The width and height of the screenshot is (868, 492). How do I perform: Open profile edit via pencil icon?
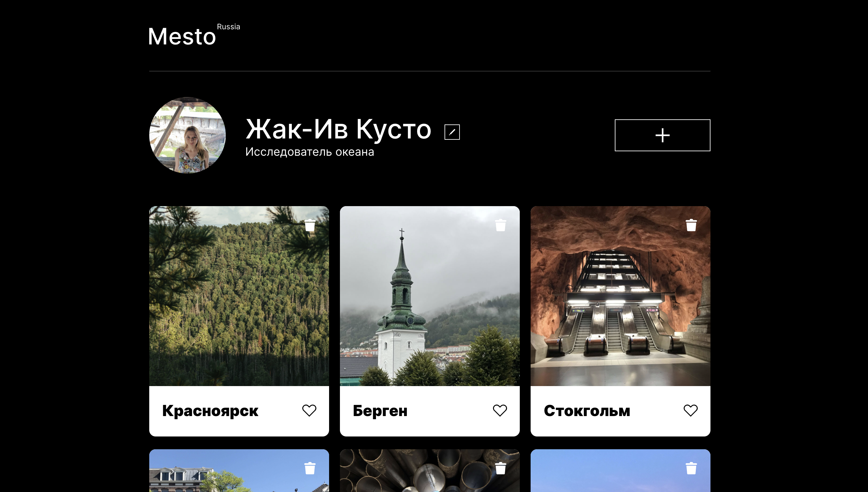(x=452, y=132)
